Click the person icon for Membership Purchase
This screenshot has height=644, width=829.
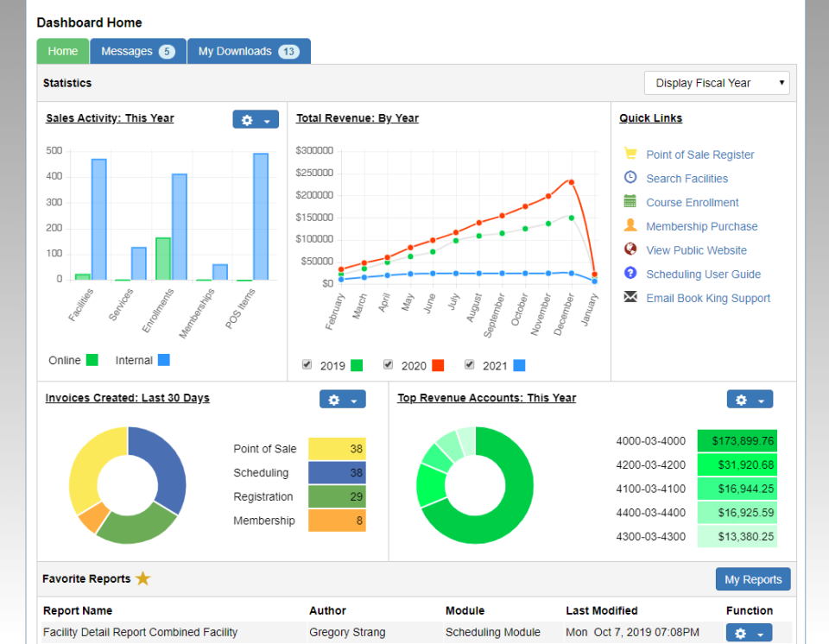point(630,225)
